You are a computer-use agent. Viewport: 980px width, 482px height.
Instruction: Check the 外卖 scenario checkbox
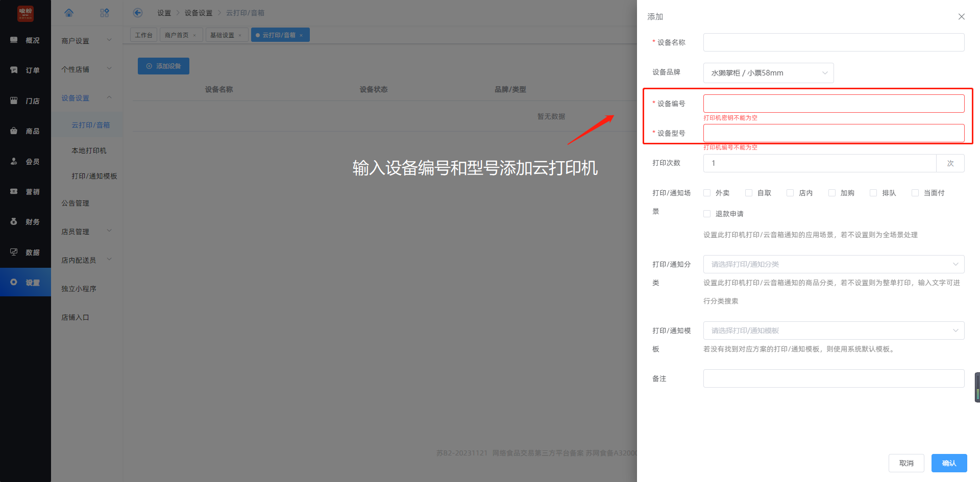pyautogui.click(x=707, y=193)
